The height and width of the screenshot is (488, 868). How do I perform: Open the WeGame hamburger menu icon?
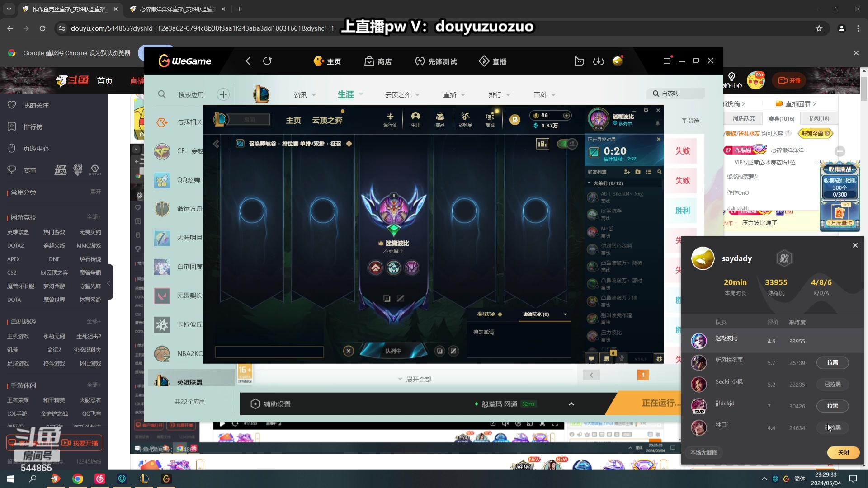tap(666, 61)
